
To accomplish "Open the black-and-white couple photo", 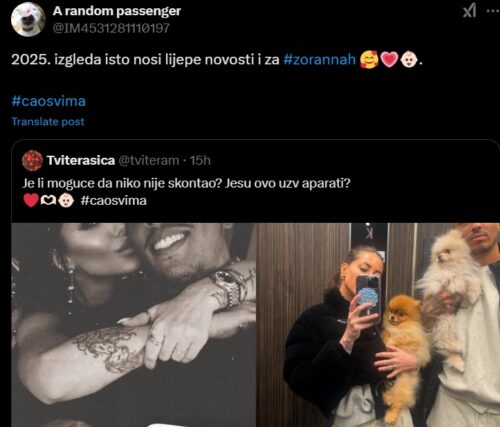I will tap(134, 325).
